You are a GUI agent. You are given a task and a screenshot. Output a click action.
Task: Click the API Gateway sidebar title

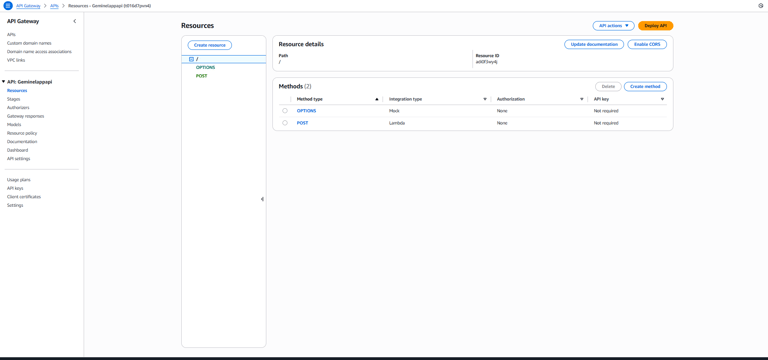(23, 21)
